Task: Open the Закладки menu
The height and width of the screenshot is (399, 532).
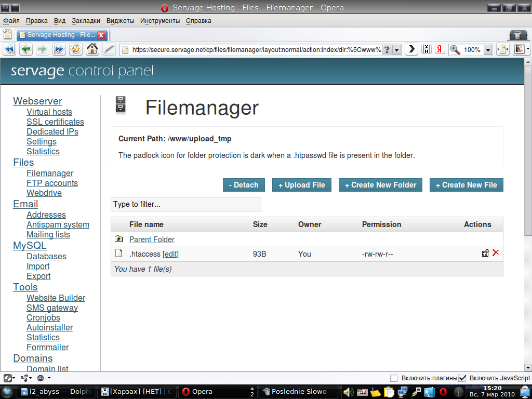Action: [86, 21]
